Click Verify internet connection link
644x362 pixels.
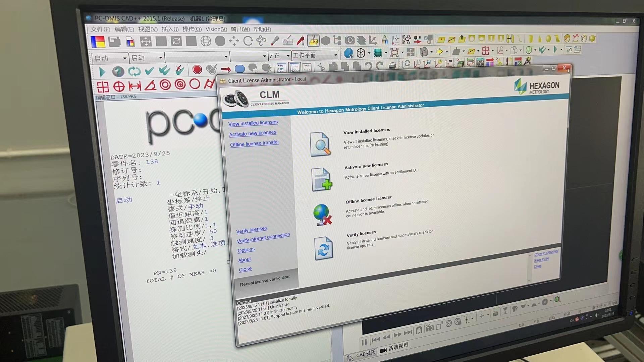coord(263,238)
